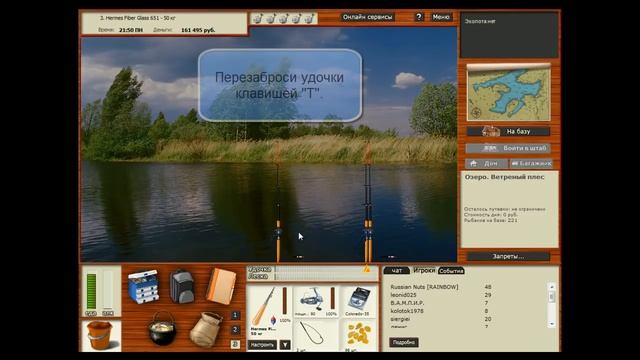Select player kolotok1976 in list

407,311
